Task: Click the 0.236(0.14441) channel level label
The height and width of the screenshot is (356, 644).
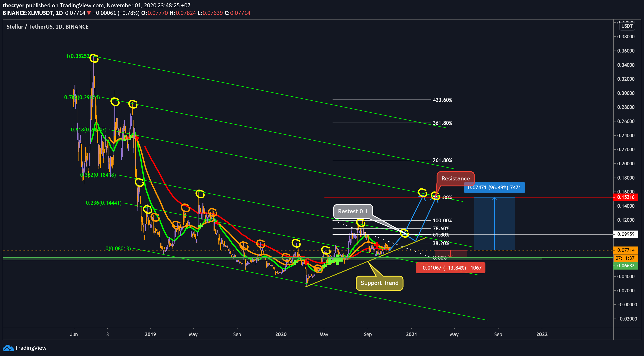Action: [x=104, y=203]
